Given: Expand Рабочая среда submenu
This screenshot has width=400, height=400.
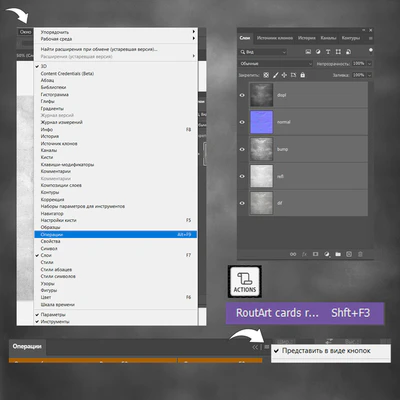Looking at the screenshot, I should tap(116, 39).
